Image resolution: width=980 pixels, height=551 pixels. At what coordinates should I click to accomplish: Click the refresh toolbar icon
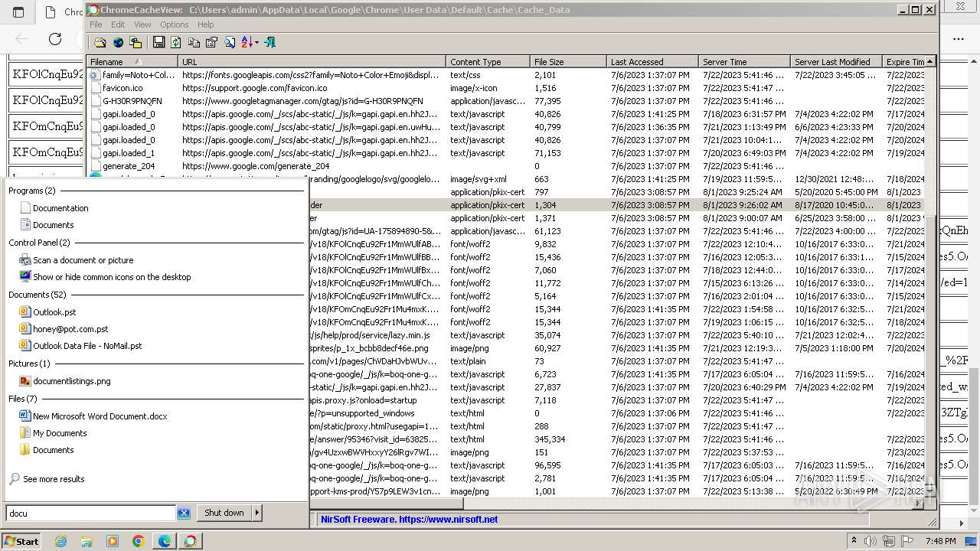[x=176, y=43]
